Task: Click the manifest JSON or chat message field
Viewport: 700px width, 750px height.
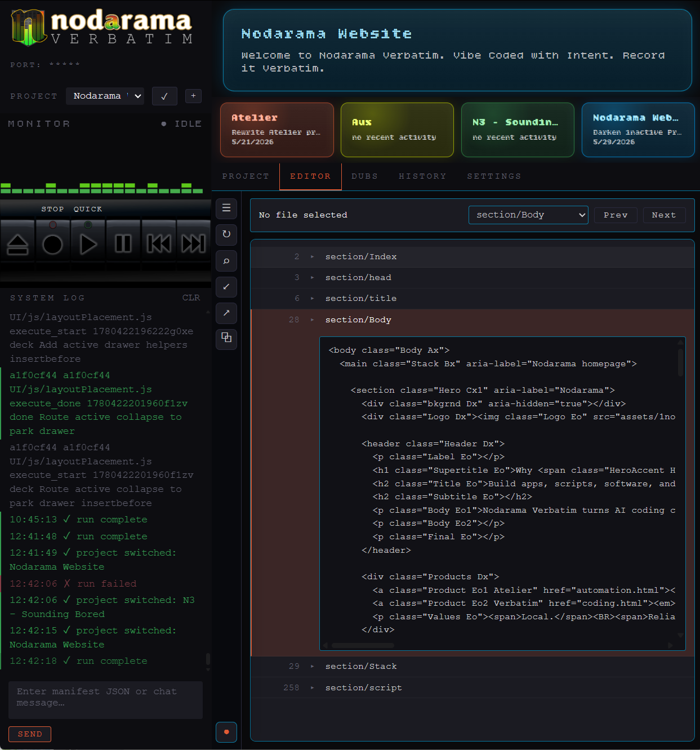Action: [105, 700]
